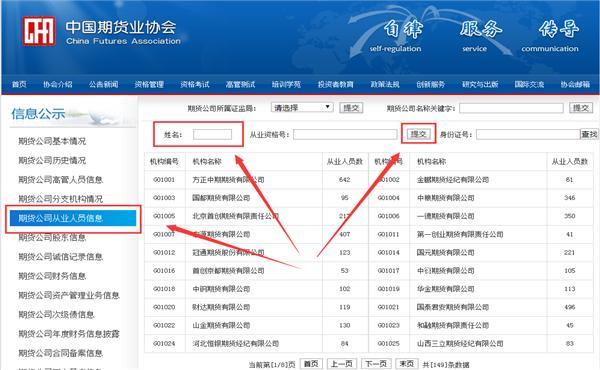Image resolution: width=600 pixels, height=370 pixels.
Task: Click 山金期货有限公司 in row G01022
Action: [x=221, y=325]
